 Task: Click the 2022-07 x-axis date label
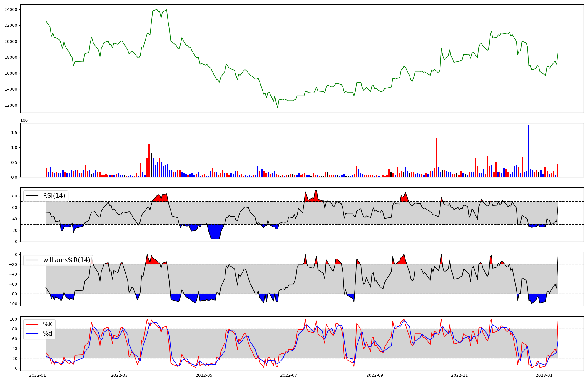288,375
